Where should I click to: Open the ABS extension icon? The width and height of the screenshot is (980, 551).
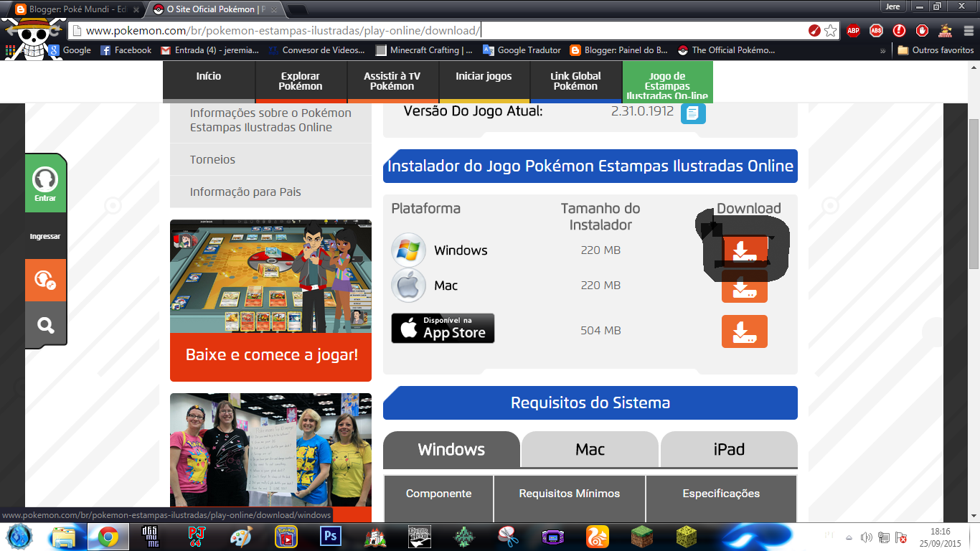tap(876, 31)
